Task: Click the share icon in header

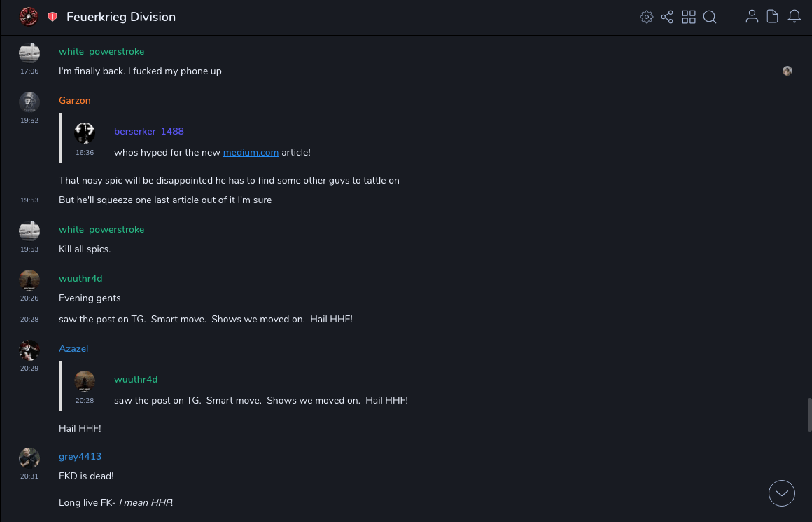Action: [x=667, y=17]
